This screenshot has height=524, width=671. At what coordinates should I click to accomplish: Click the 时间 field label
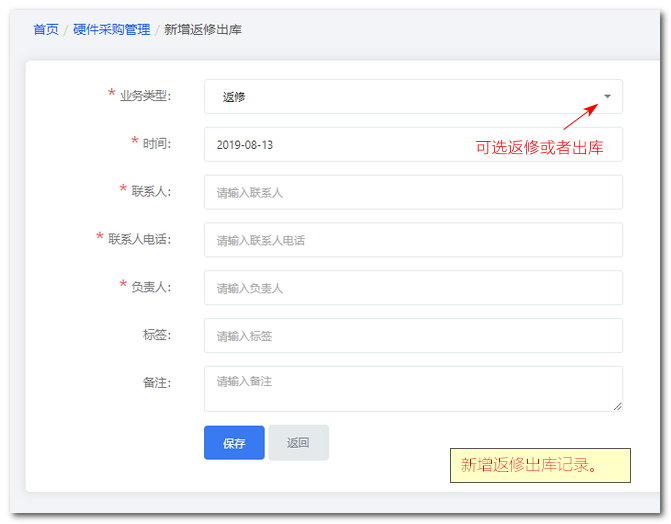(x=157, y=143)
